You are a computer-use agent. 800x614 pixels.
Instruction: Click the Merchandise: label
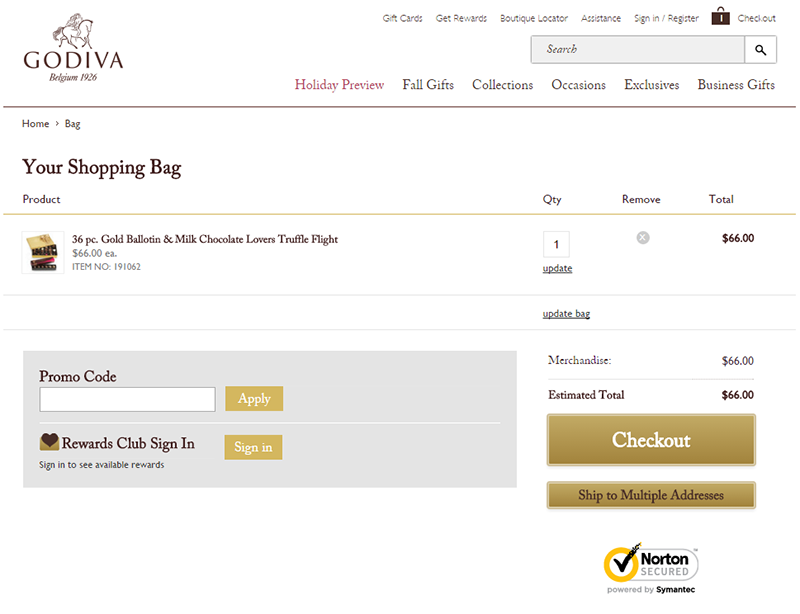580,360
